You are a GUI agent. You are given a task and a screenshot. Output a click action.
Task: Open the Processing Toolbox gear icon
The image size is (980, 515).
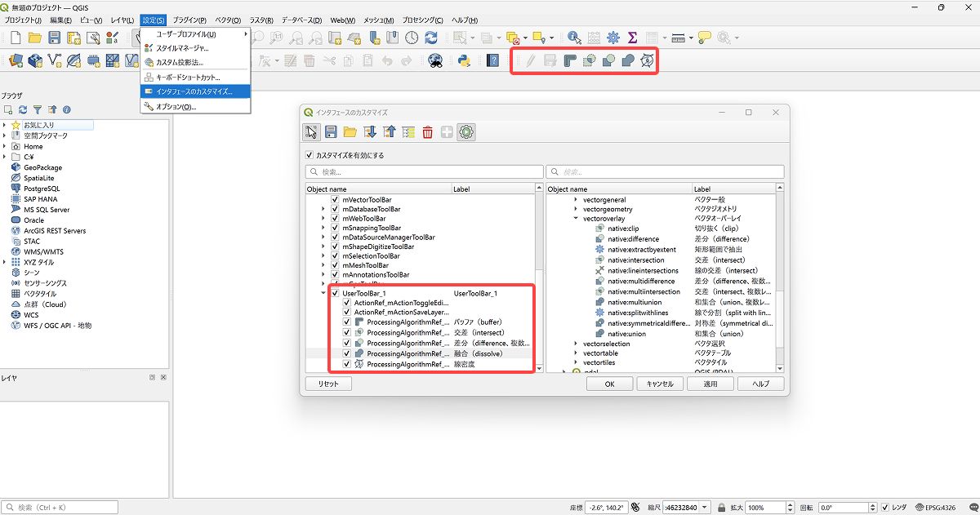[613, 38]
